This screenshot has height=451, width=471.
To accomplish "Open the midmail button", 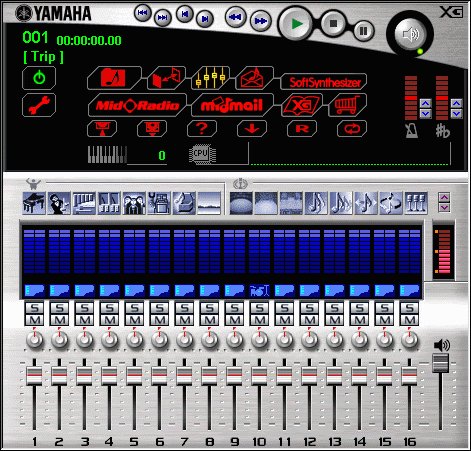I will pyautogui.click(x=232, y=105).
